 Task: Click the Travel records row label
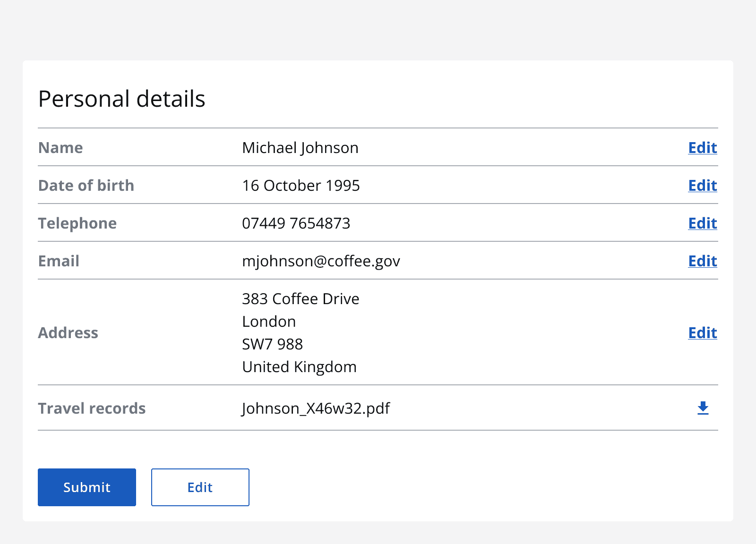tap(92, 408)
